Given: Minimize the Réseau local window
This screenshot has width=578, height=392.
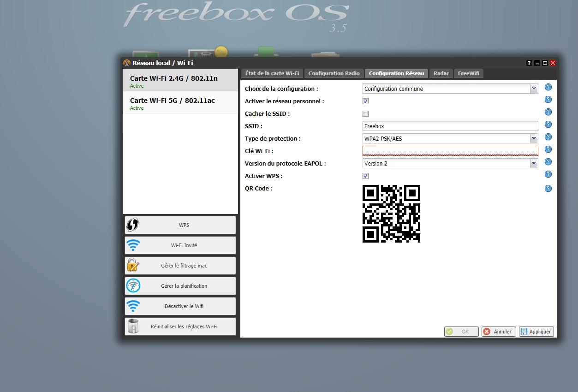Looking at the screenshot, I should 537,63.
